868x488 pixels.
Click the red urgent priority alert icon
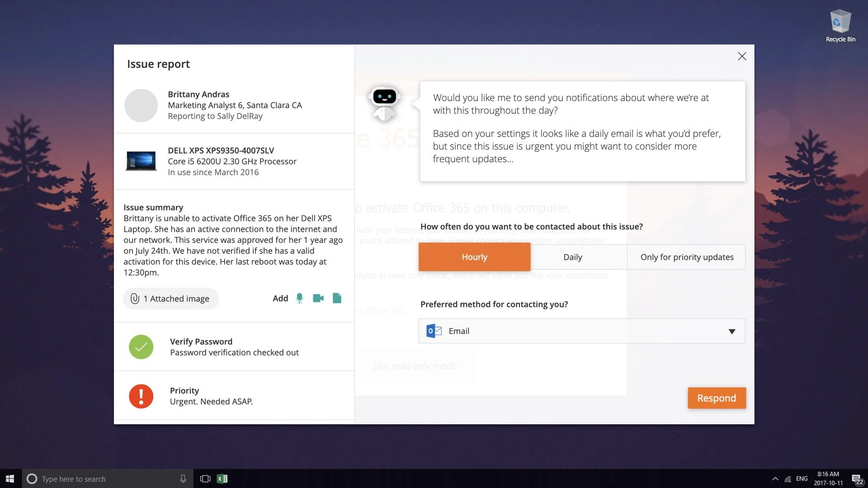coord(141,396)
